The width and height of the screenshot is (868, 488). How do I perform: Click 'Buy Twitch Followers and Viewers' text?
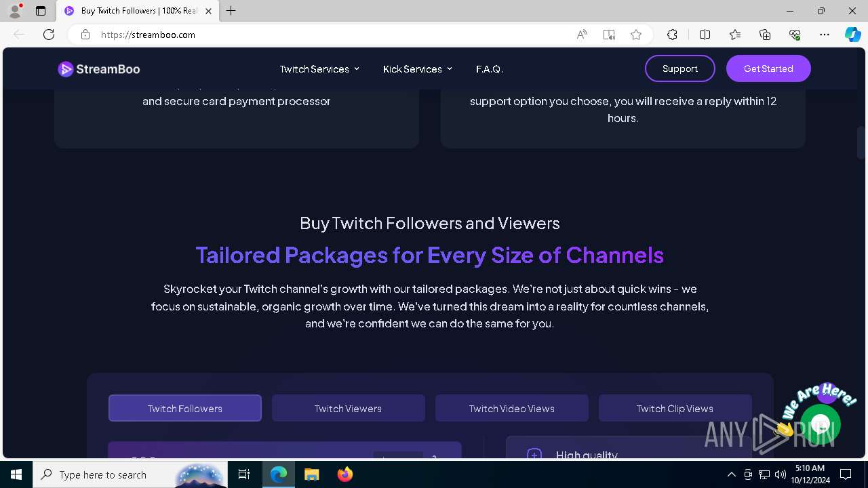coord(430,223)
